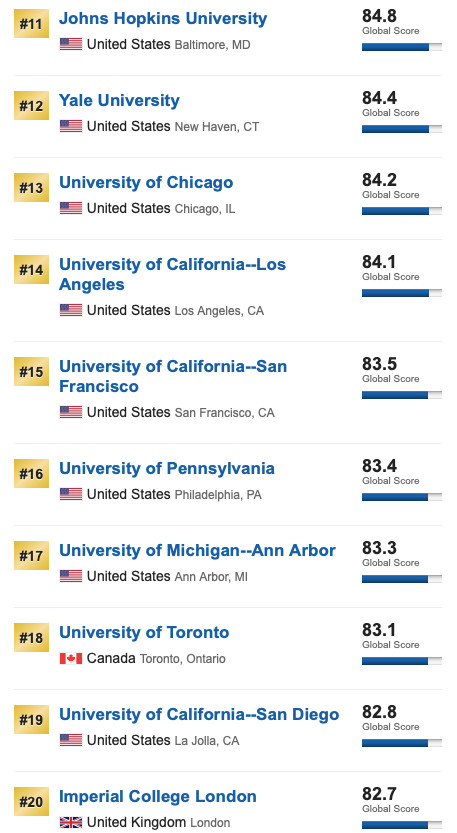Open the University of Toronto link
The height and width of the screenshot is (833, 457).
(144, 632)
